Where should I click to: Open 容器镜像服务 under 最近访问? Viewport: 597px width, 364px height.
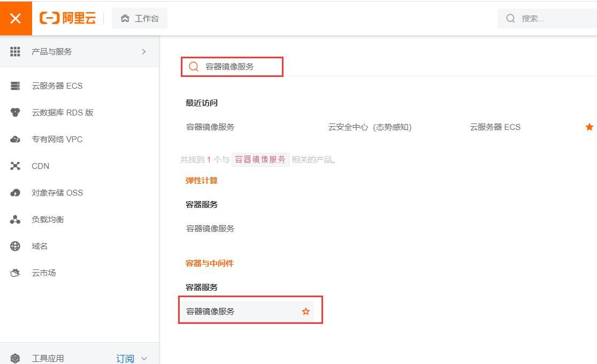click(209, 127)
